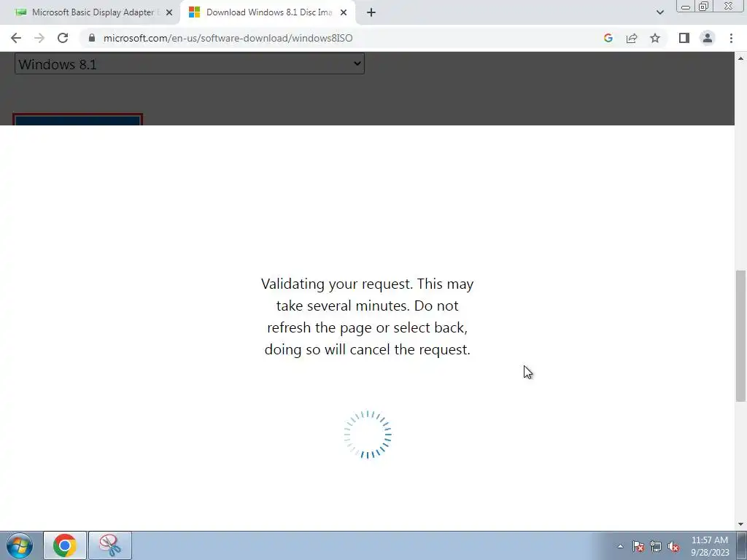
Task: Go back using the browser back arrow
Action: tap(16, 38)
